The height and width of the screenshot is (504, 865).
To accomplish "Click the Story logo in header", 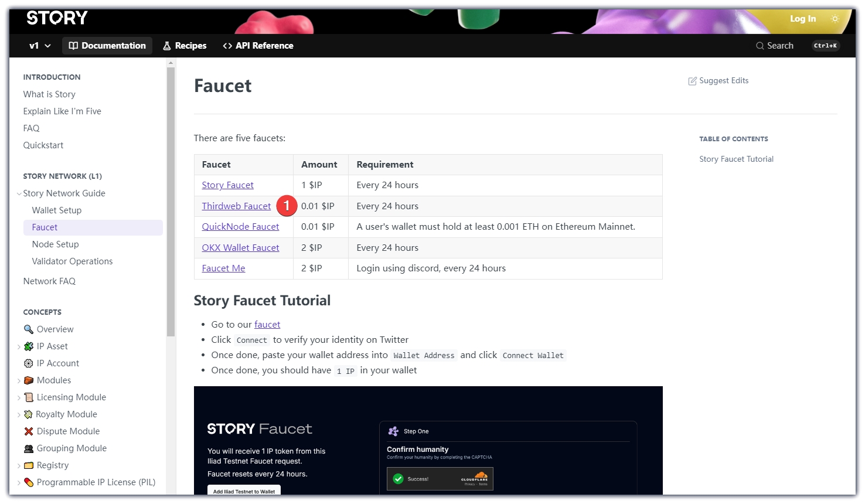I will click(57, 18).
